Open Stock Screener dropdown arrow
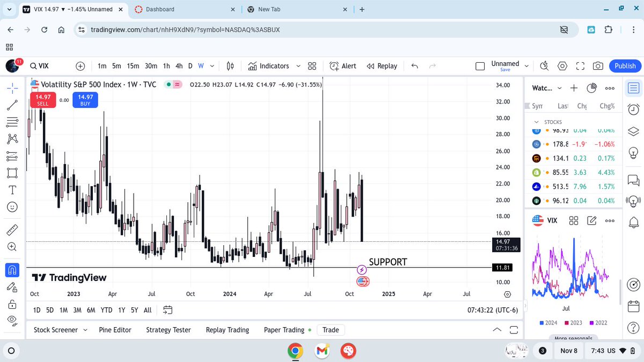Viewport: 644px width, 362px height. 85,330
